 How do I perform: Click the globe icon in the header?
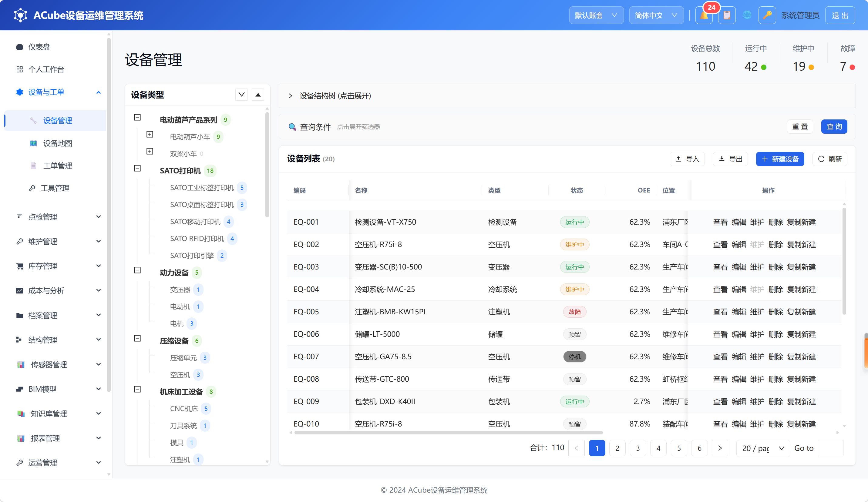747,15
